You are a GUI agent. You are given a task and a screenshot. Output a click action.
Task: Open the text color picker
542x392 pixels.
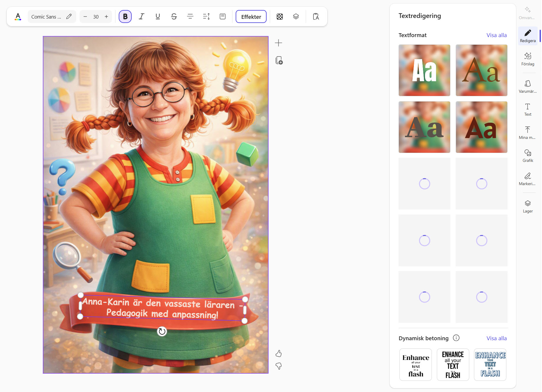click(18, 17)
